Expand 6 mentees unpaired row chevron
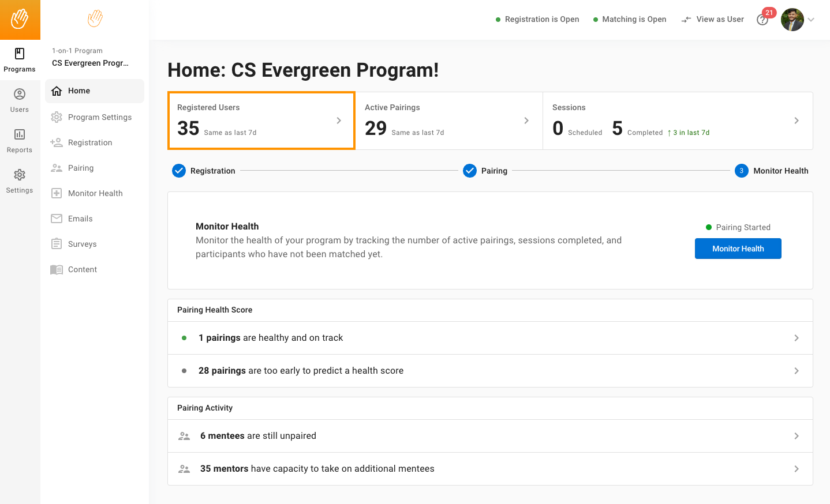Viewport: 830px width, 504px height. tap(797, 436)
